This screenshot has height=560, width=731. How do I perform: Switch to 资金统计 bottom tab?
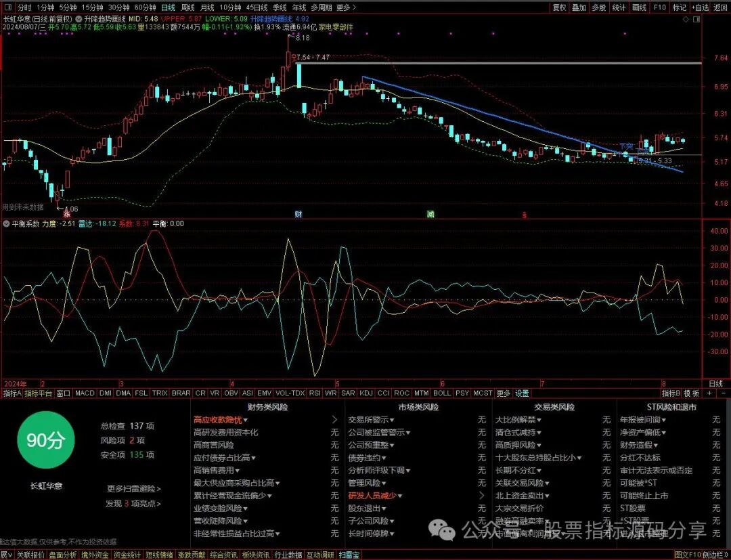(127, 555)
